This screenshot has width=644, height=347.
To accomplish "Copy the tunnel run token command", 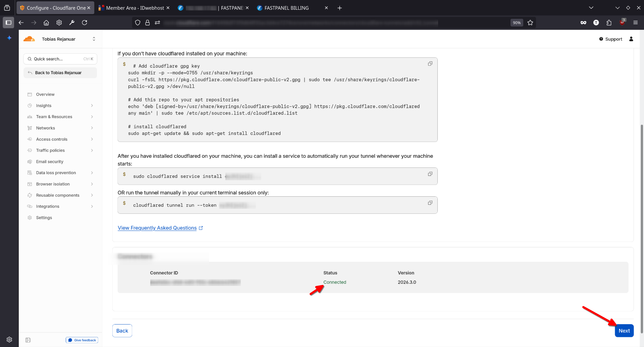I will tap(430, 203).
